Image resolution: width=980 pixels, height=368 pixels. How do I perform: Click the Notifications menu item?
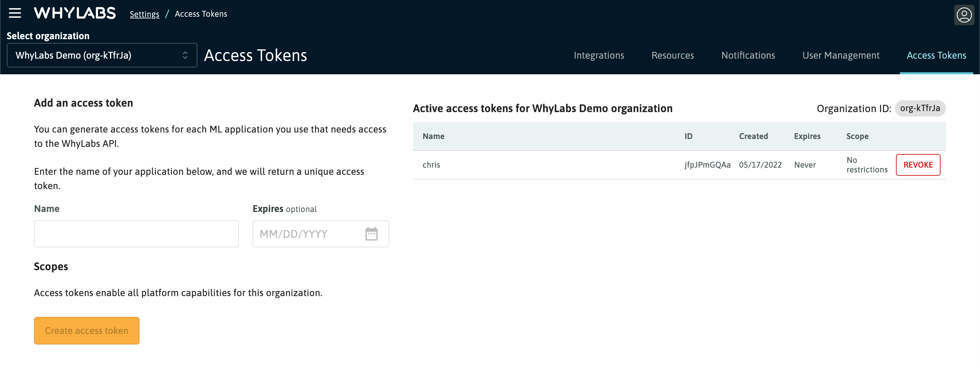(x=748, y=56)
